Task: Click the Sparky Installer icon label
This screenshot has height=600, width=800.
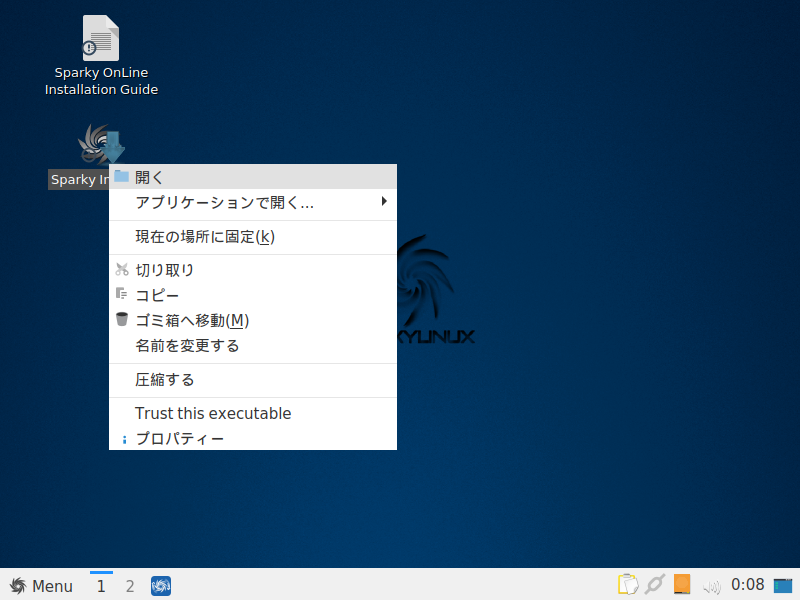Action: (79, 179)
